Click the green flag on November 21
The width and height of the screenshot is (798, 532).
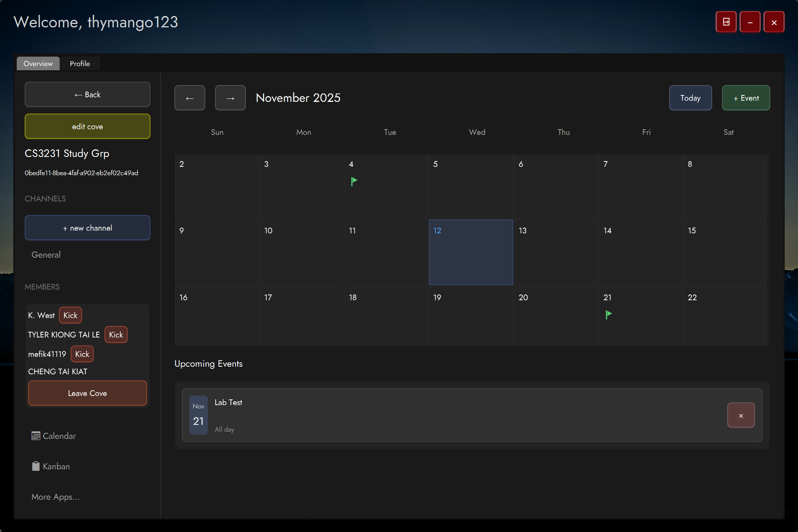tap(608, 315)
